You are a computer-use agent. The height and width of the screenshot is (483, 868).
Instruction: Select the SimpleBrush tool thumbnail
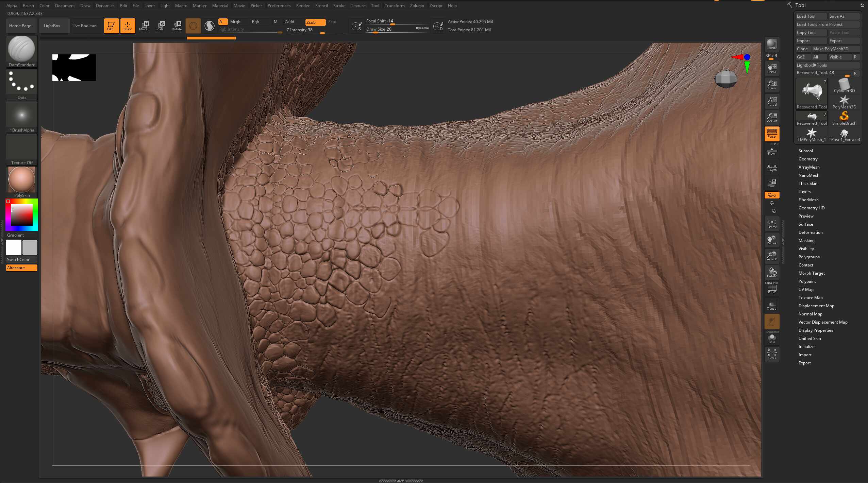(x=844, y=118)
